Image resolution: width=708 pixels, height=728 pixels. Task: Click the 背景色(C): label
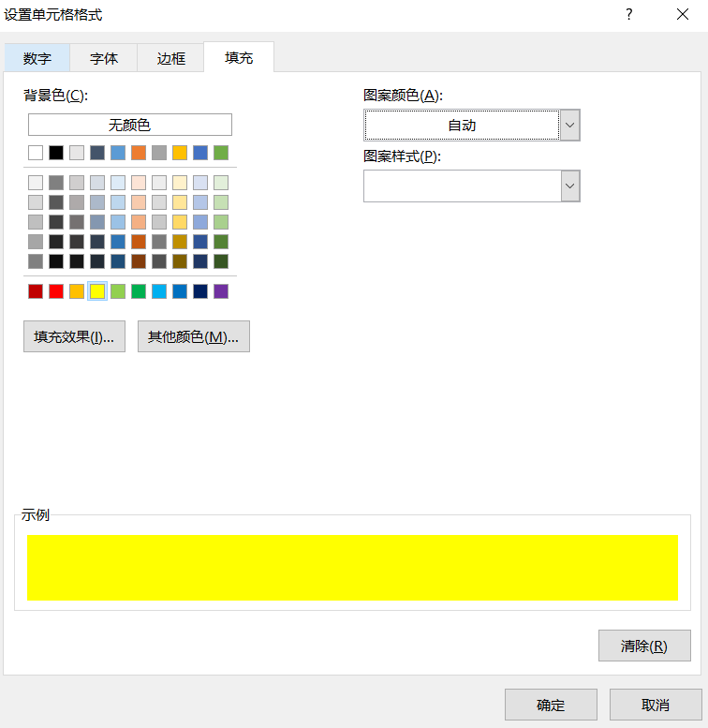tap(55, 96)
